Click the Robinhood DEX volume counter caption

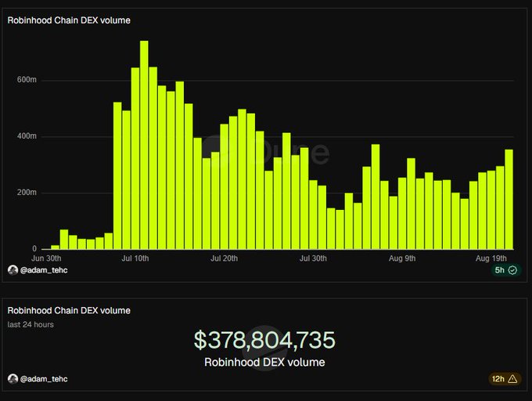tap(264, 363)
